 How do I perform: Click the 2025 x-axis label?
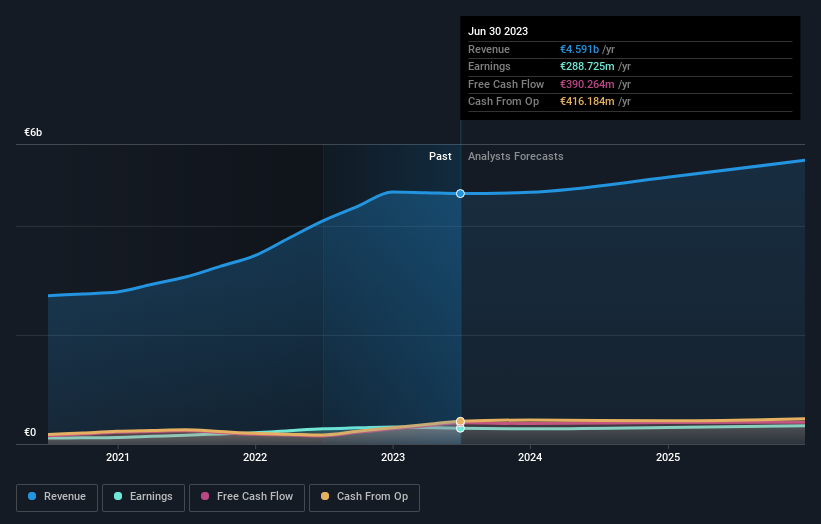(x=668, y=458)
